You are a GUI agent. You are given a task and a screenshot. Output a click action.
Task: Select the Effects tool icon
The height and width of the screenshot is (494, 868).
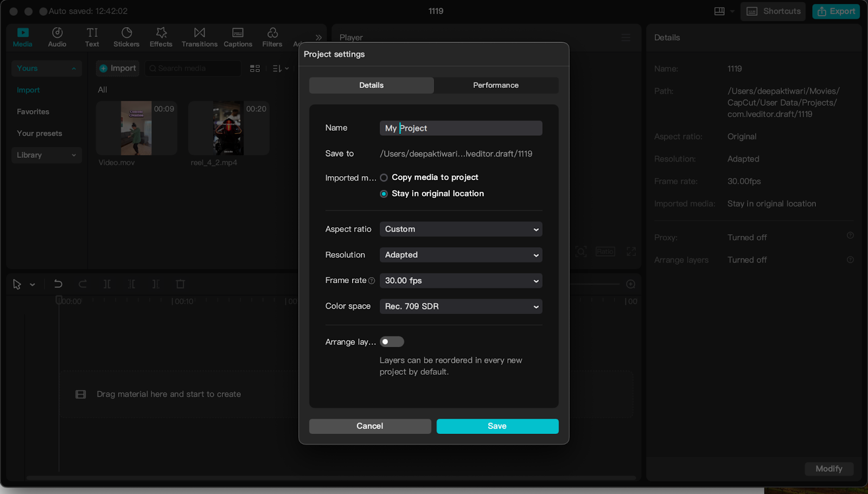coord(161,34)
